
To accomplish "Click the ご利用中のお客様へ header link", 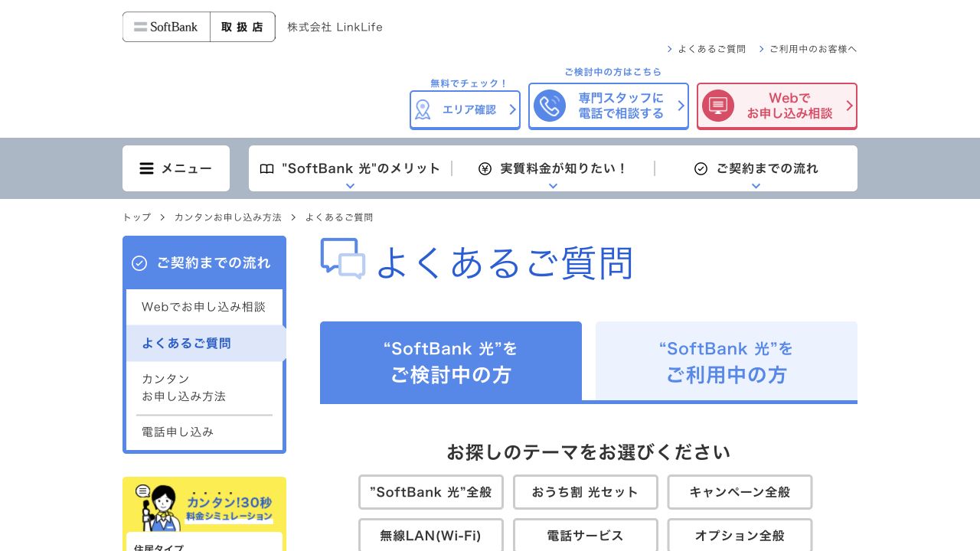I will (808, 49).
